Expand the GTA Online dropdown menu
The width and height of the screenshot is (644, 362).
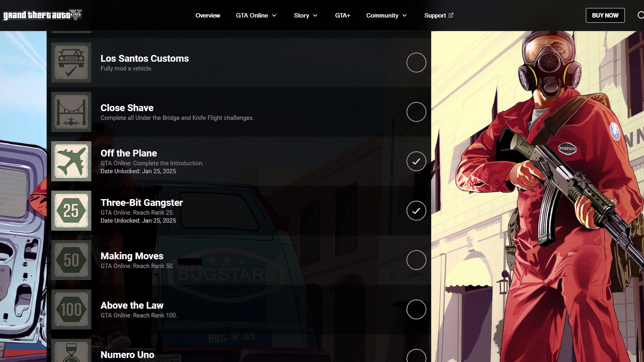(256, 16)
